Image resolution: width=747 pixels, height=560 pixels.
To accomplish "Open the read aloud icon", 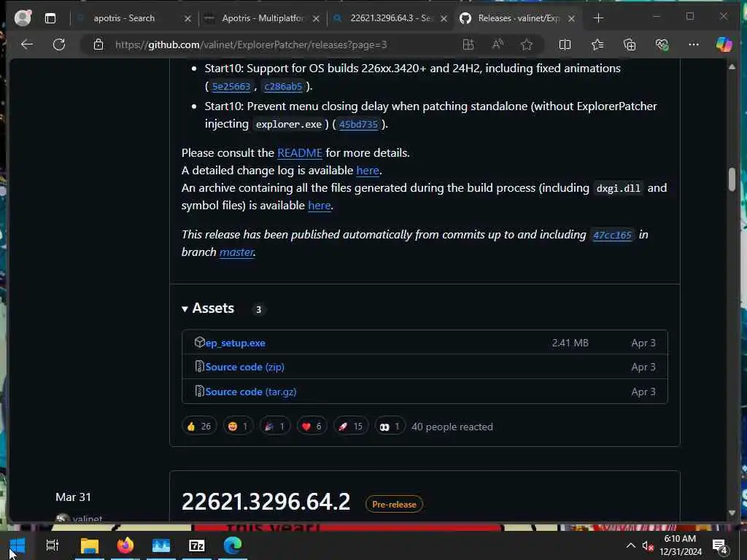I will 498,44.
